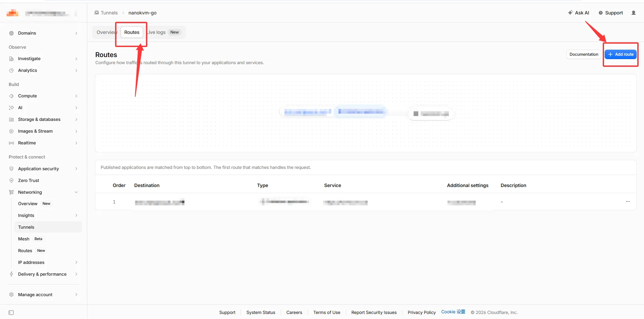The image size is (644, 319).
Task: Select the Routes tab
Action: pyautogui.click(x=132, y=32)
